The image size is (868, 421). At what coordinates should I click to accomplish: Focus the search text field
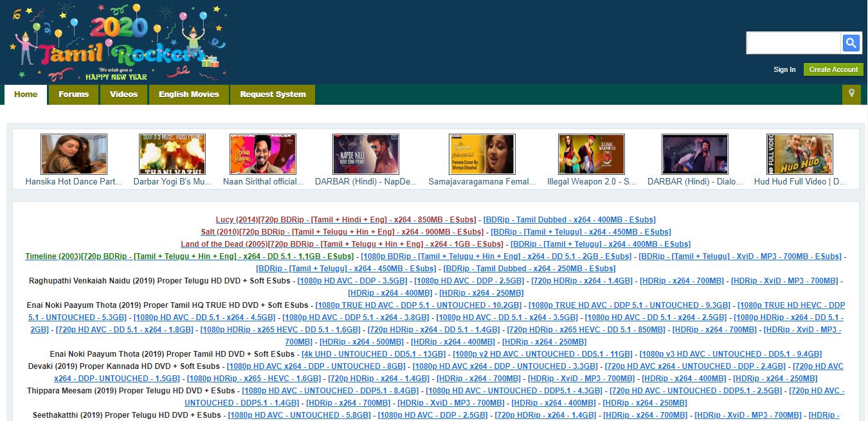pos(794,43)
